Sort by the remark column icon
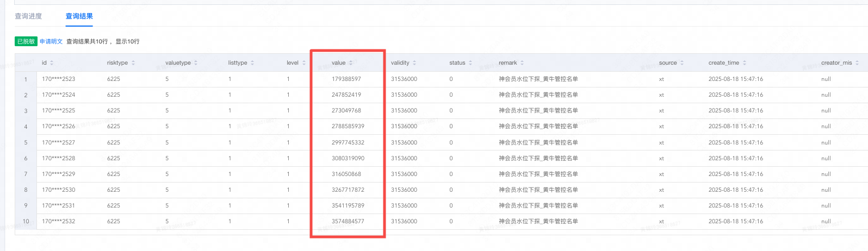The height and width of the screenshot is (251, 868). tap(522, 63)
